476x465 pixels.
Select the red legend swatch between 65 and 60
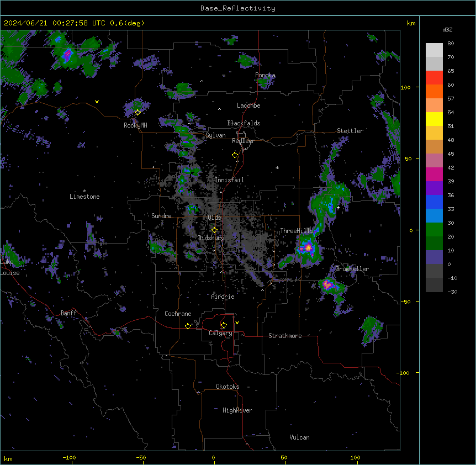click(434, 78)
